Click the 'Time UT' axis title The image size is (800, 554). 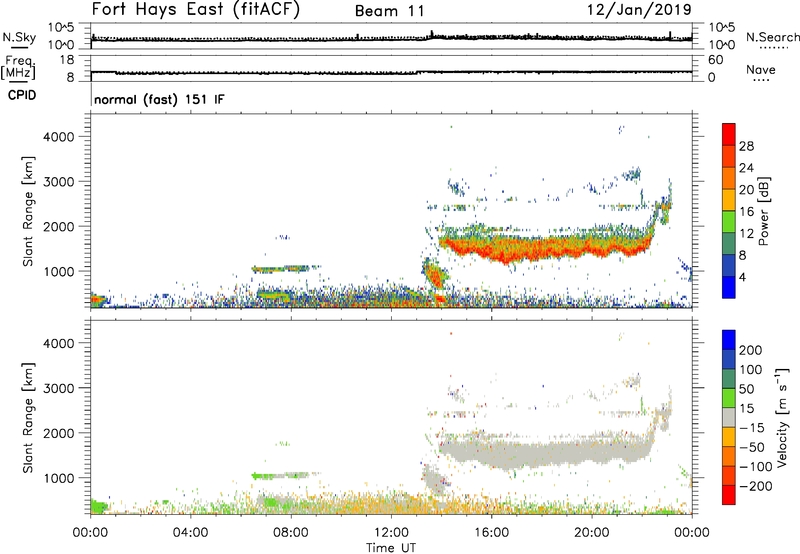click(x=391, y=548)
